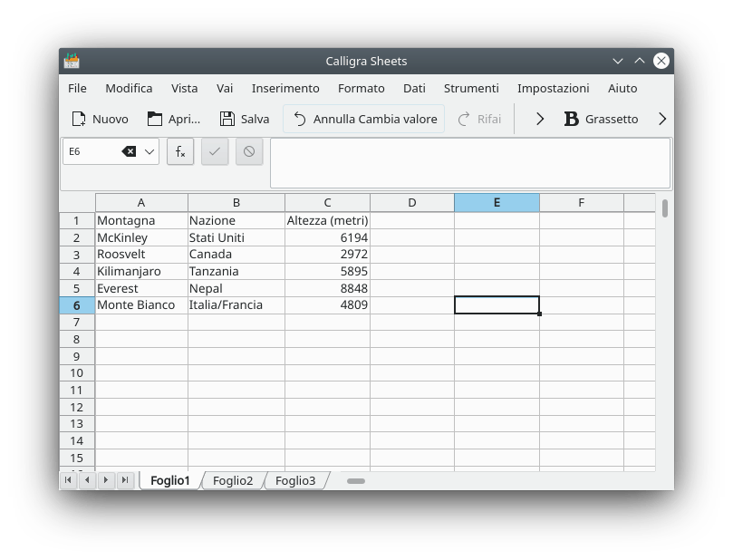Open the Formato menu
Viewport: 733px width, 560px height.
pos(361,88)
